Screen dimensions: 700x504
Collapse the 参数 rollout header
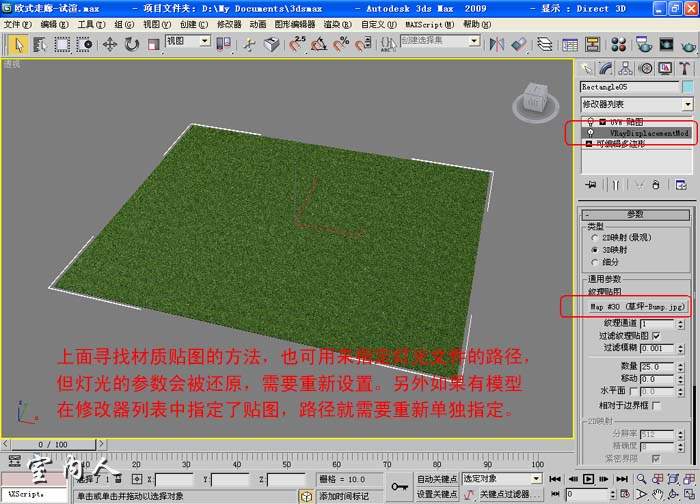point(635,214)
